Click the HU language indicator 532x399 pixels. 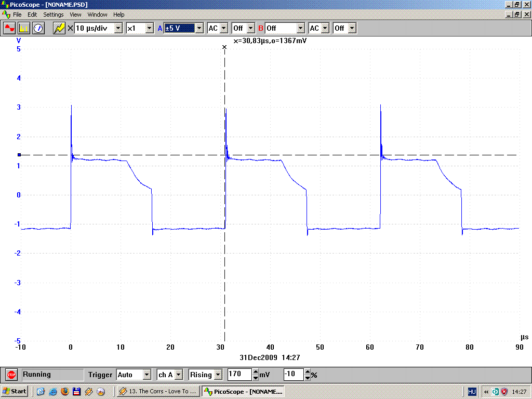pos(472,392)
